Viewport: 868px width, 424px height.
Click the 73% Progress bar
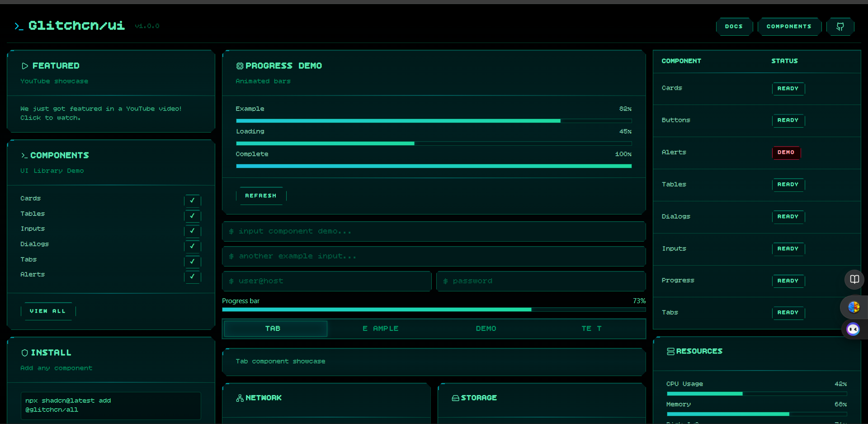tap(434, 310)
